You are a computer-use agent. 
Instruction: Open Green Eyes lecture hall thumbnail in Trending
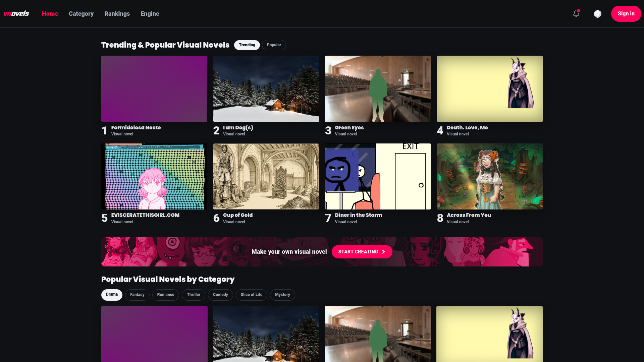tap(378, 89)
